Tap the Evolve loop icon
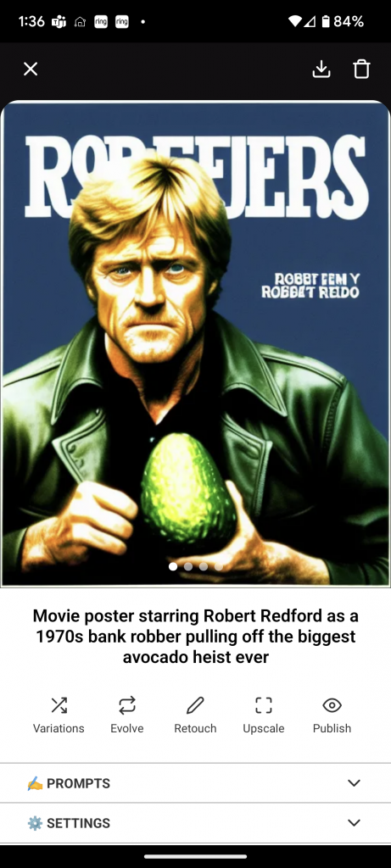 tap(127, 704)
